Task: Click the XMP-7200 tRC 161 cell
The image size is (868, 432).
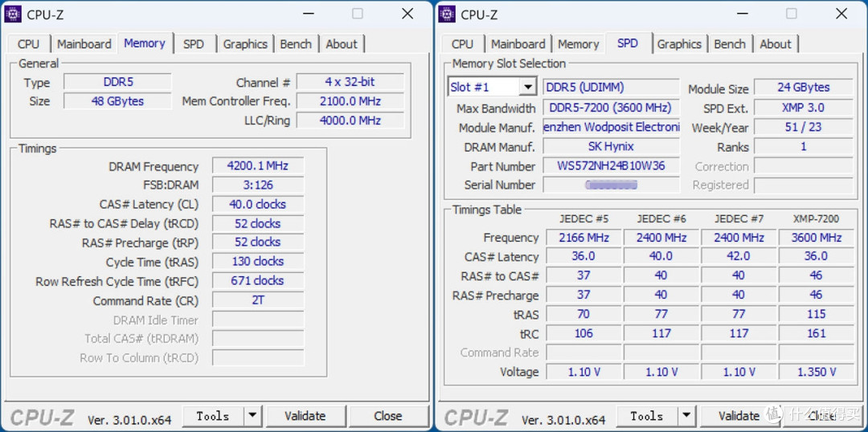Action: (x=816, y=333)
